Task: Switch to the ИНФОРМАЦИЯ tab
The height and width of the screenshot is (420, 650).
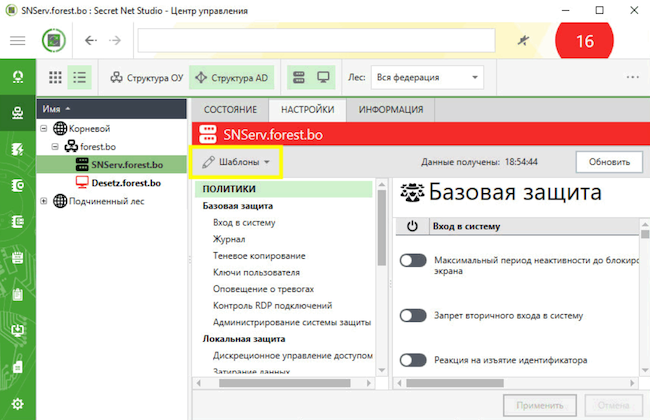Action: [391, 109]
